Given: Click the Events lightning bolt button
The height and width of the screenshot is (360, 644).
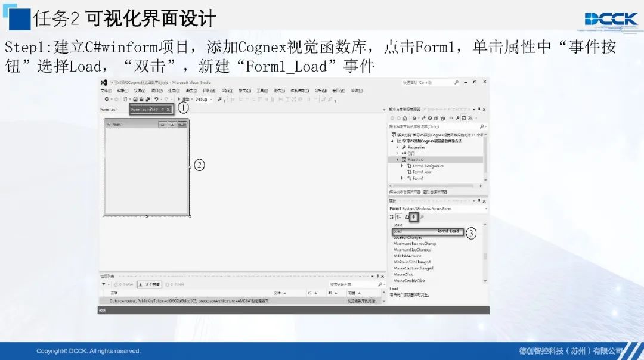Looking at the screenshot, I should click(413, 217).
